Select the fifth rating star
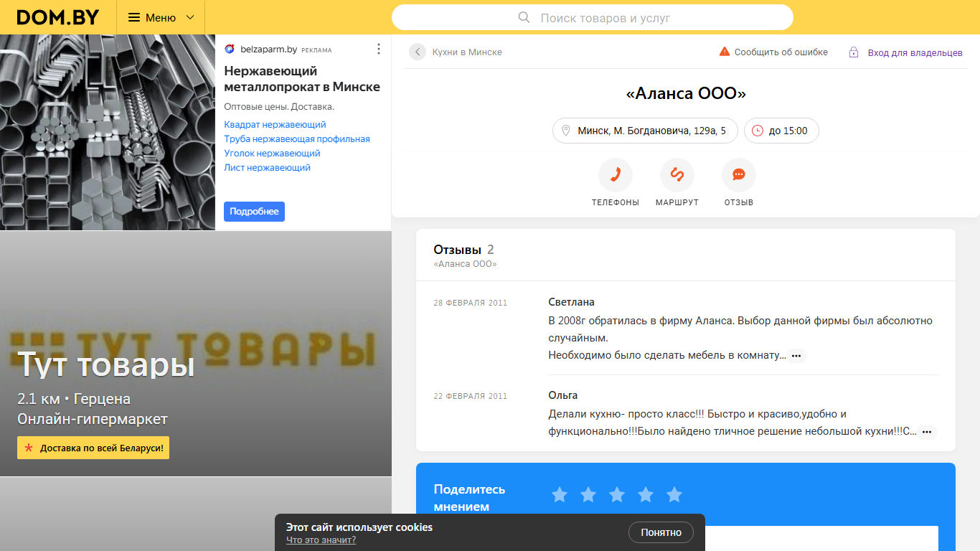The image size is (980, 551). [674, 494]
